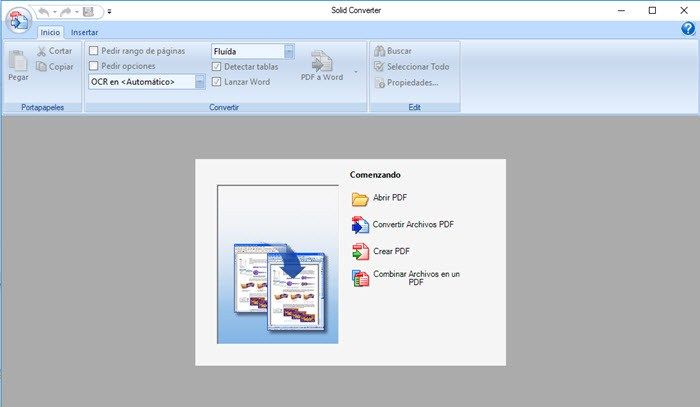700x407 pixels.
Task: Expand the Redo history dropdown arrow
Action: tap(77, 12)
